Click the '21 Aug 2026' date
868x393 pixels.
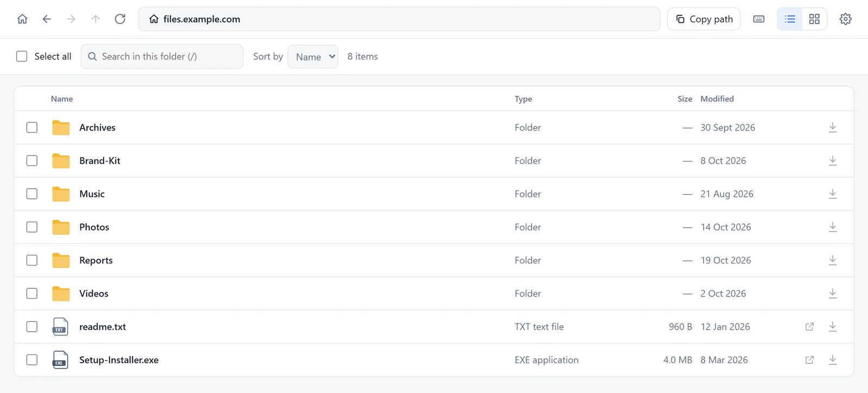tap(727, 194)
